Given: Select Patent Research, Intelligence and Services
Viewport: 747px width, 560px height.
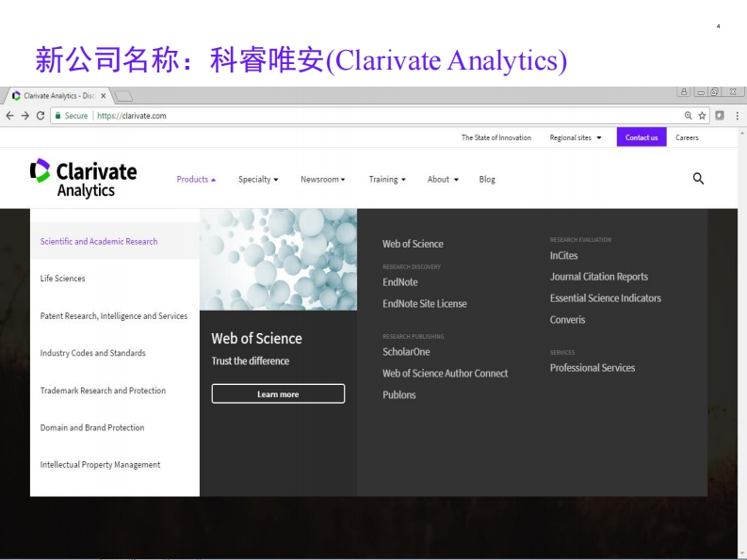Looking at the screenshot, I should [x=115, y=315].
